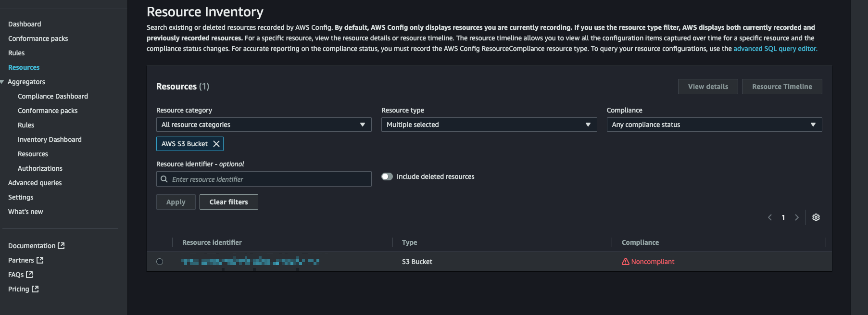Screen dimensions: 868x315
Task: Click the Noncompliant warning triangle icon
Action: point(625,262)
